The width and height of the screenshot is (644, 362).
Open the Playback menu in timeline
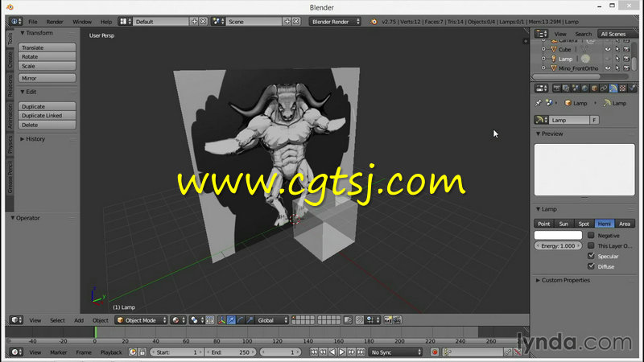[x=111, y=352]
